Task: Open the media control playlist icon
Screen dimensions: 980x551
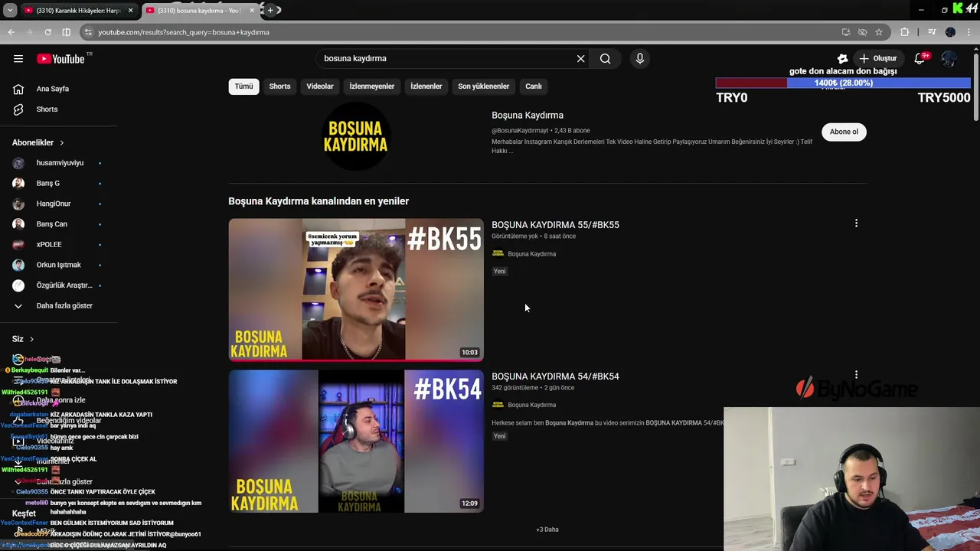Action: 932,32
